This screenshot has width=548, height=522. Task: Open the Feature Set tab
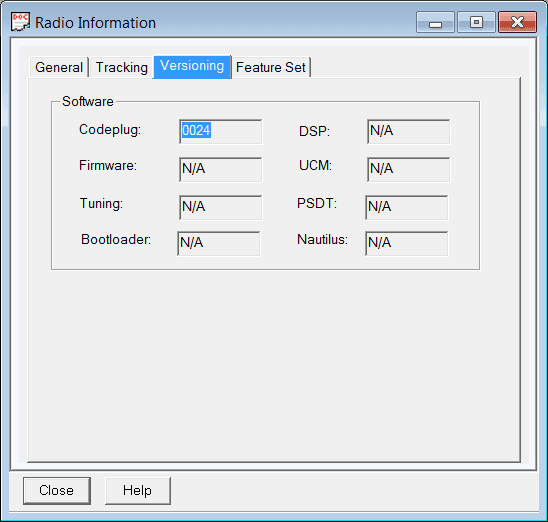[271, 67]
